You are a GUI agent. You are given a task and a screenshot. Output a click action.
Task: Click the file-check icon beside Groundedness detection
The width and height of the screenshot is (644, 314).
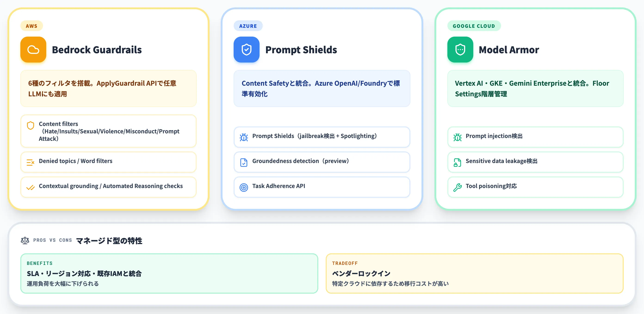(244, 162)
